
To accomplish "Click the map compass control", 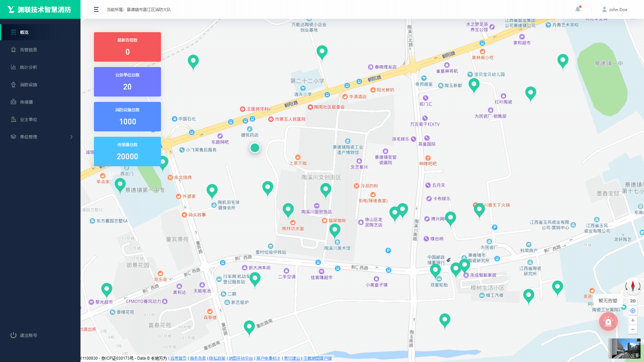I will 633,286.
